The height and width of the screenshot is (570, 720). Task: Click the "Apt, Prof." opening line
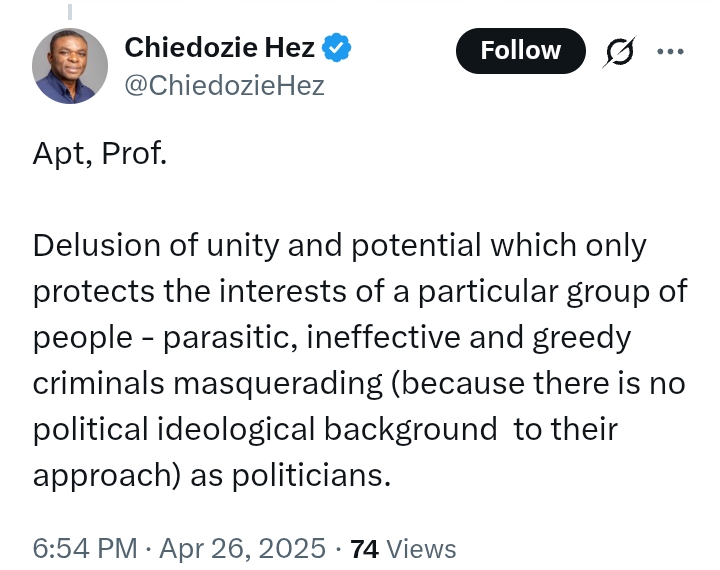100,153
